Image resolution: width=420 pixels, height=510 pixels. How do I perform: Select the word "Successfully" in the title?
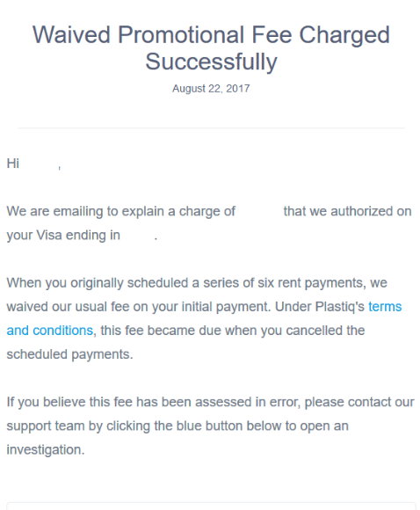click(211, 62)
